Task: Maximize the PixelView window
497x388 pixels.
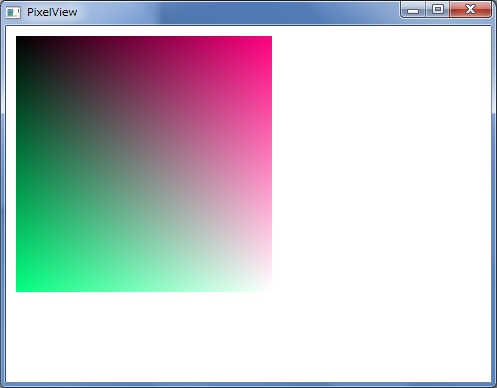Action: (438, 9)
